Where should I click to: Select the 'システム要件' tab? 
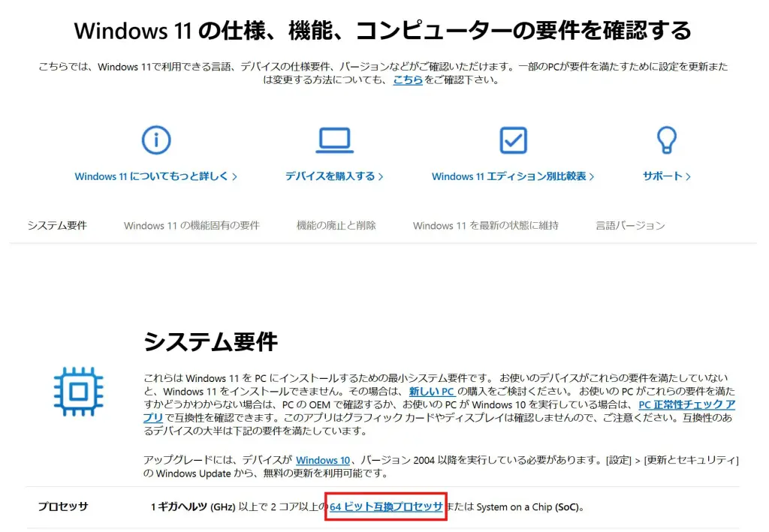pos(57,225)
